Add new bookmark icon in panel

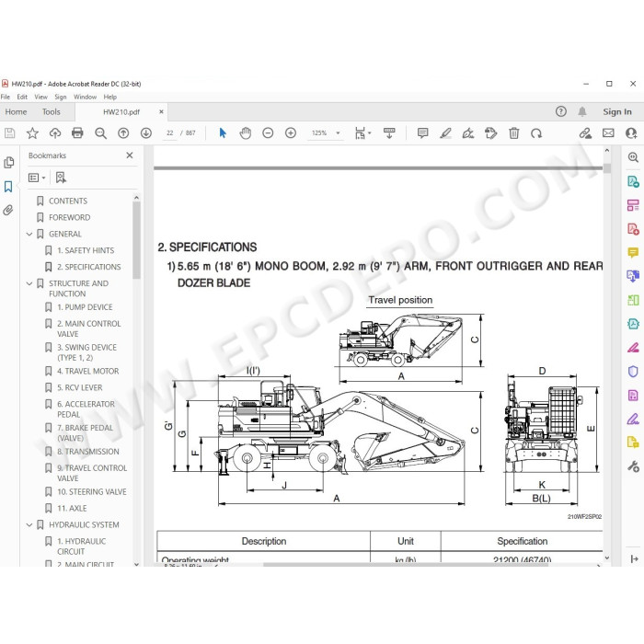point(61,178)
